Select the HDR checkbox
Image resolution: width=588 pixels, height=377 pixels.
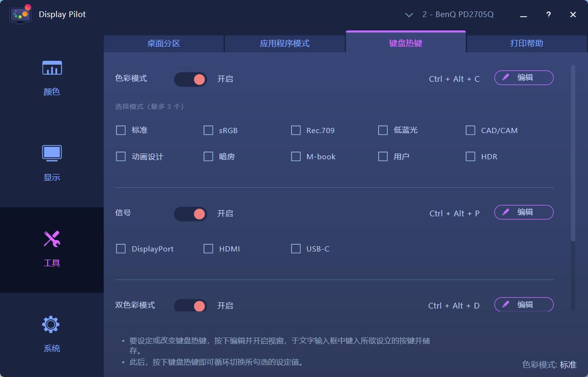pos(470,156)
